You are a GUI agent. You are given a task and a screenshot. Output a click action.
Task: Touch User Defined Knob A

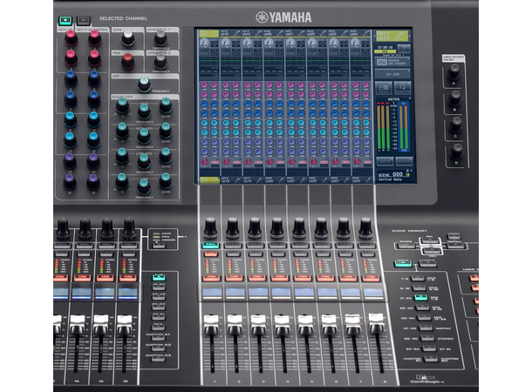(x=454, y=73)
